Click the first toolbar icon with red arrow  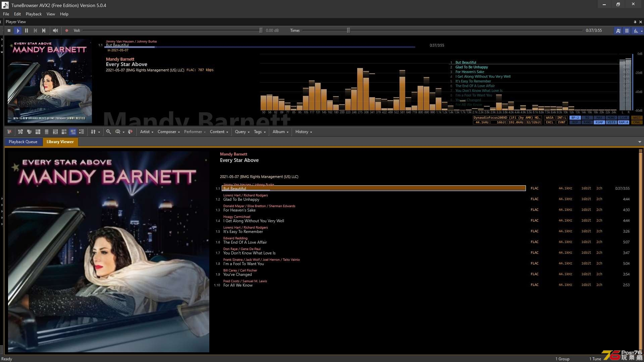coord(9,132)
